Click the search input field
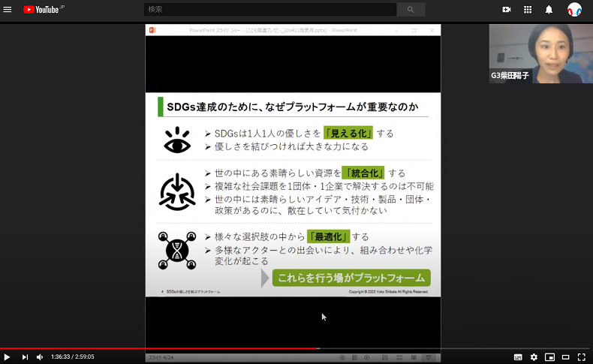This screenshot has width=593, height=364. (270, 10)
